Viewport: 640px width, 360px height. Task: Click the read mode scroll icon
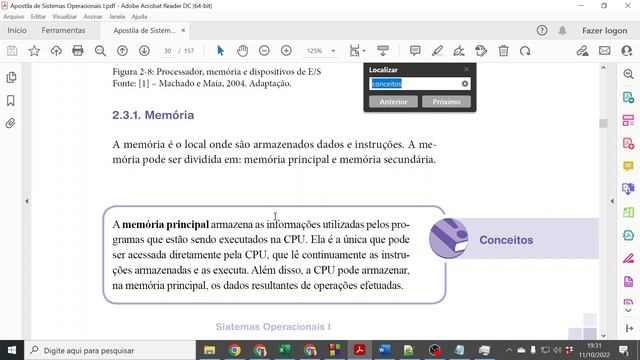[x=383, y=51]
